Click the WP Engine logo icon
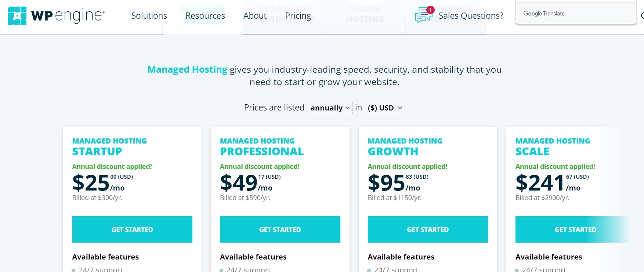Viewport: 644px width, 272px height. 17,16
